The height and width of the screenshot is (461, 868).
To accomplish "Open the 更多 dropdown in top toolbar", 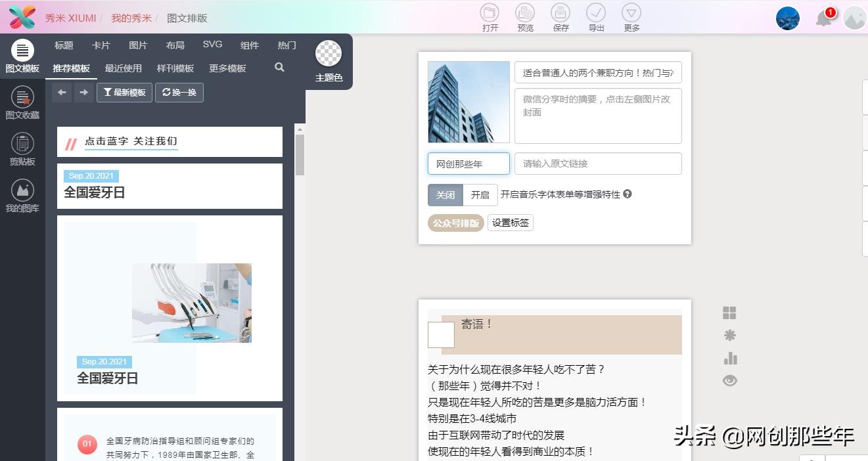I will 631,17.
